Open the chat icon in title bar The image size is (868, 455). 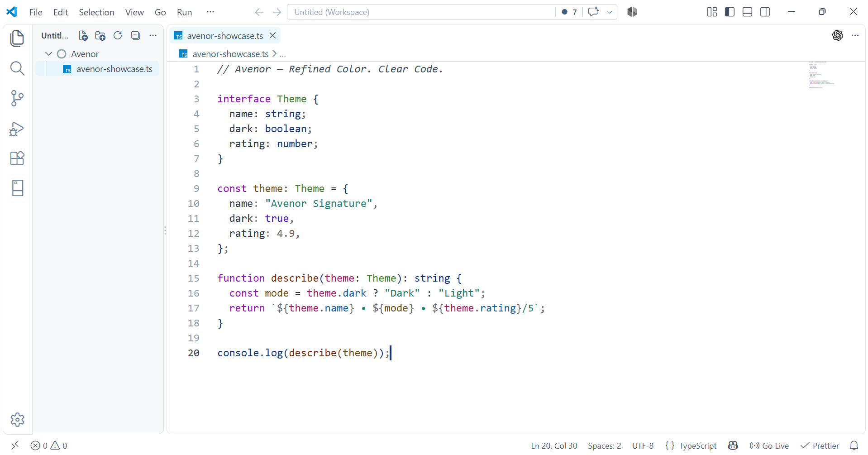click(593, 12)
